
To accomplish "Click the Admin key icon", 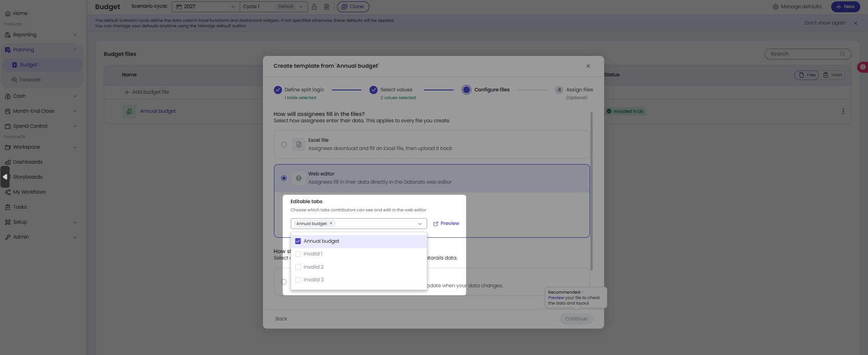I will pos(8,237).
